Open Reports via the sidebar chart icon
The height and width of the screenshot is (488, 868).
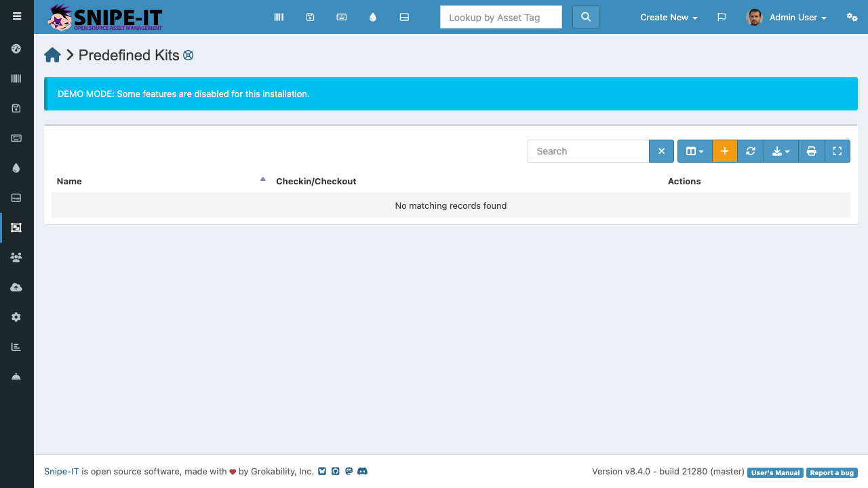(16, 347)
